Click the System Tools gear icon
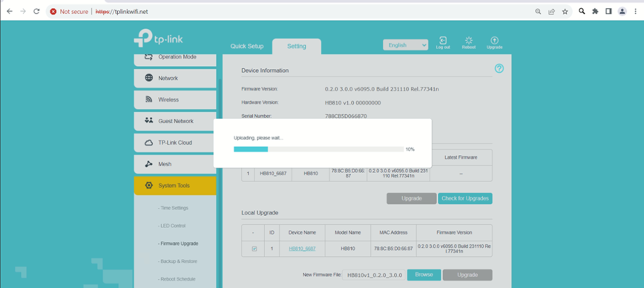 tap(148, 185)
